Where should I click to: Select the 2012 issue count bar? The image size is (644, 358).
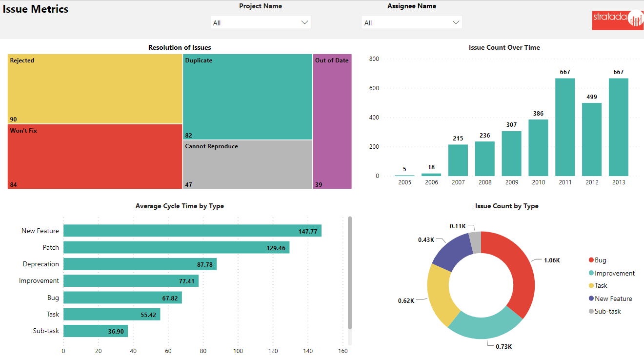tap(592, 139)
